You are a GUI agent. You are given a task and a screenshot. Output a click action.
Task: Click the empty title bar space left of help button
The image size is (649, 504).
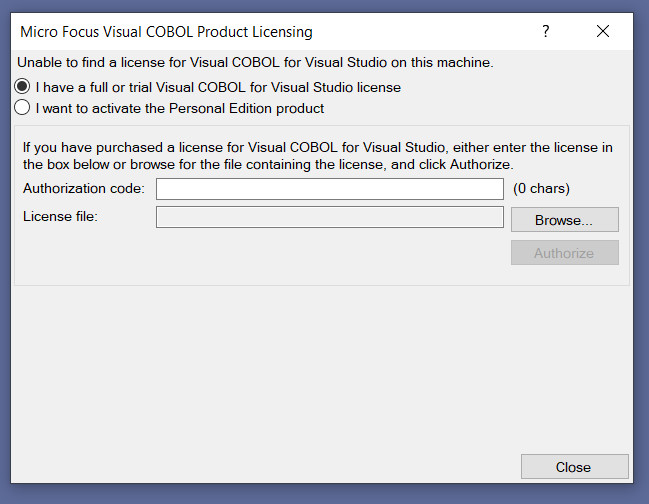click(420, 32)
